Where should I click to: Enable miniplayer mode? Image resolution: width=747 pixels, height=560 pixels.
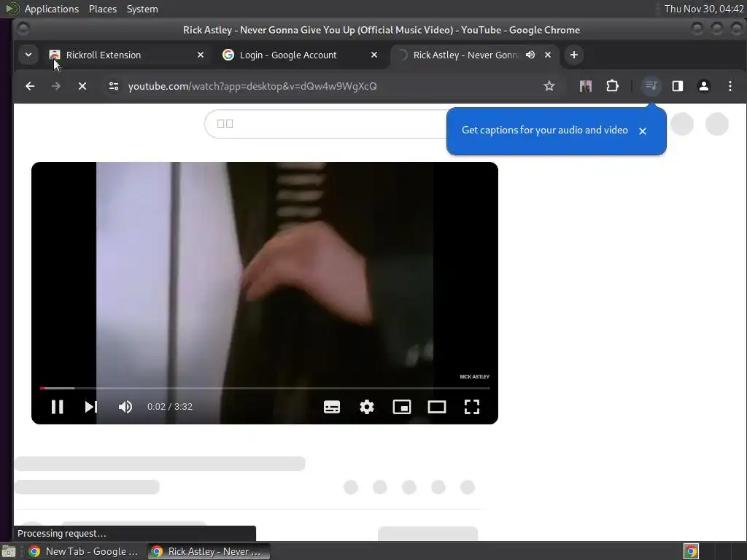point(402,407)
